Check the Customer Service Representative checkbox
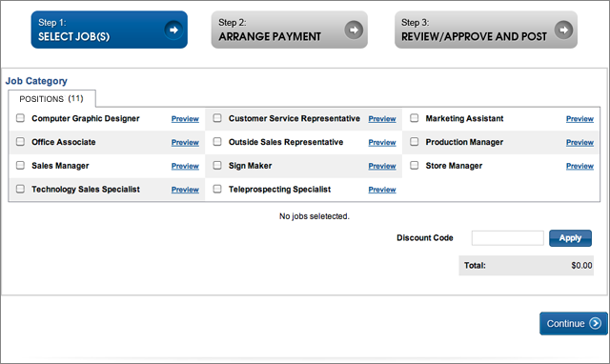This screenshot has width=610, height=364. 217,118
